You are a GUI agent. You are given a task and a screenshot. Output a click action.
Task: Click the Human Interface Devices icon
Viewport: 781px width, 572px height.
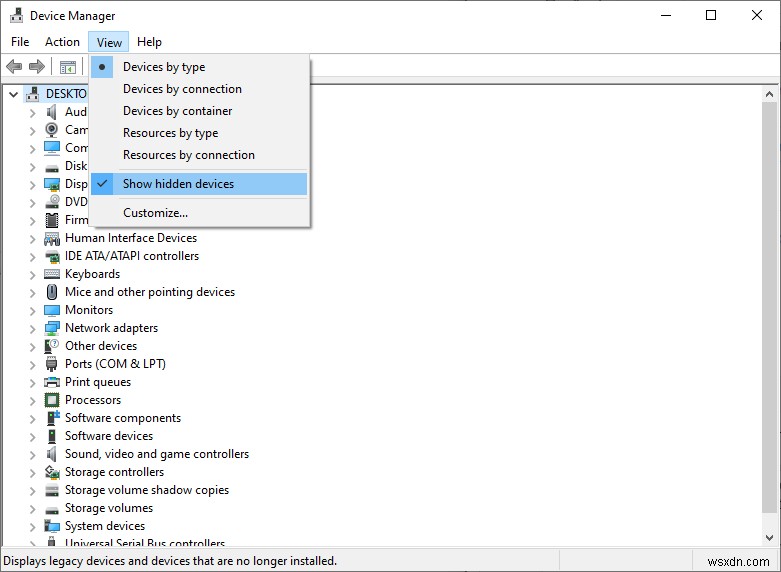[52, 238]
